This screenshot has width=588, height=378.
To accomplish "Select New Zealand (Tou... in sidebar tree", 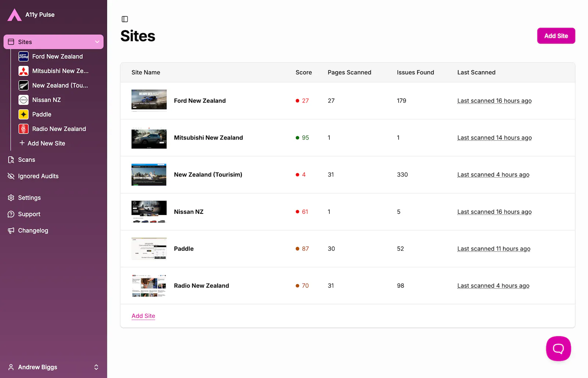I will click(59, 85).
